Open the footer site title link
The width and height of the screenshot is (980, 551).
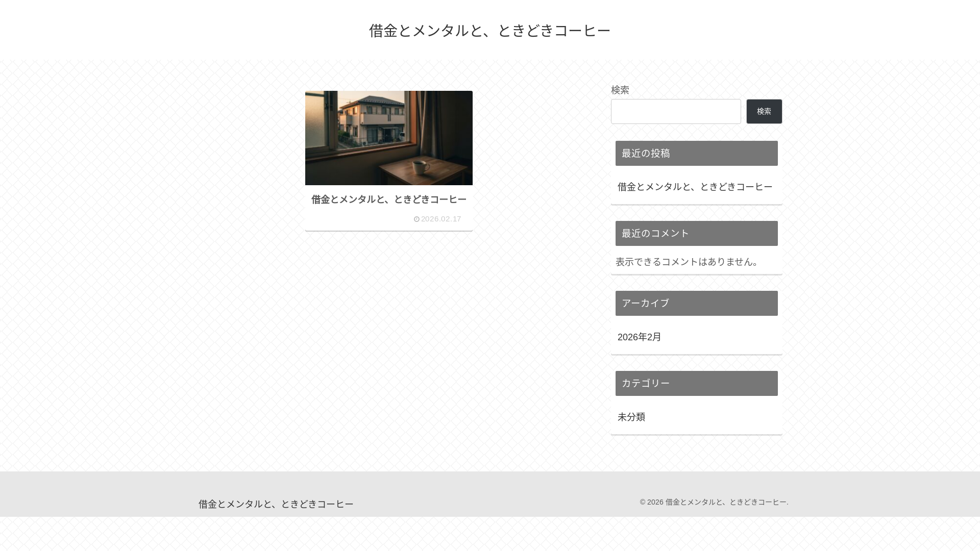tap(276, 504)
